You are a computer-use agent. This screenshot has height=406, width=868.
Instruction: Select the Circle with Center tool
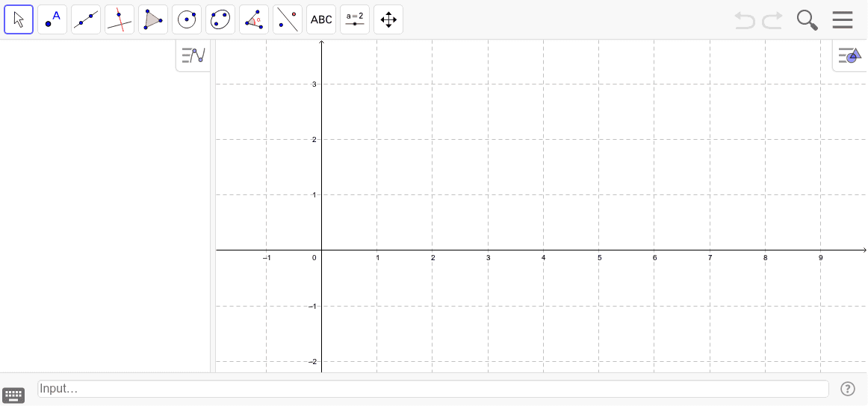click(187, 20)
